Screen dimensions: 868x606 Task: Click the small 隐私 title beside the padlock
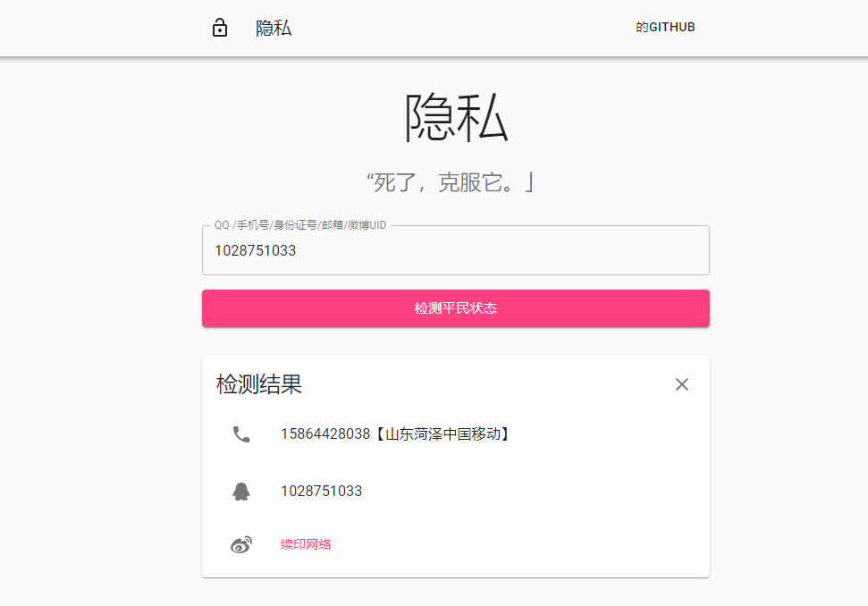tap(274, 28)
